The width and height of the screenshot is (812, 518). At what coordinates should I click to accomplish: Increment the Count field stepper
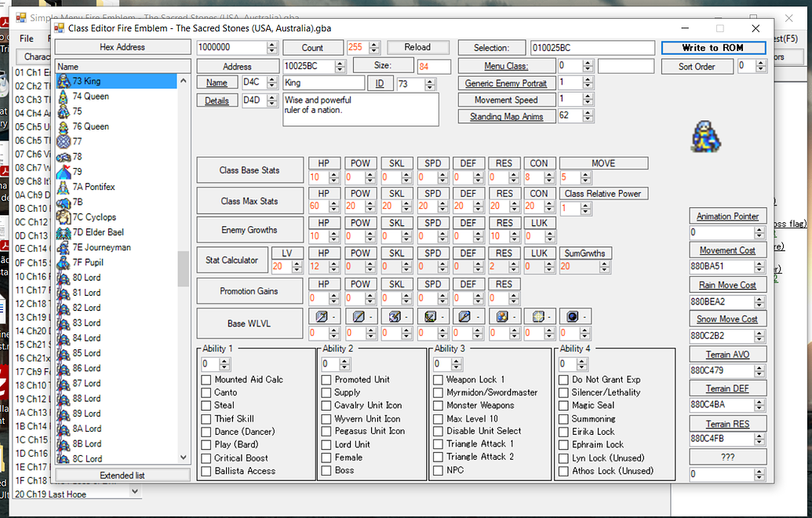click(x=373, y=44)
